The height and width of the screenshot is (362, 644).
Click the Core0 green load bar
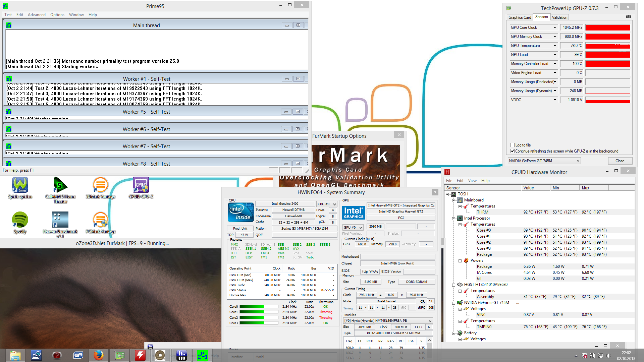tap(259, 307)
